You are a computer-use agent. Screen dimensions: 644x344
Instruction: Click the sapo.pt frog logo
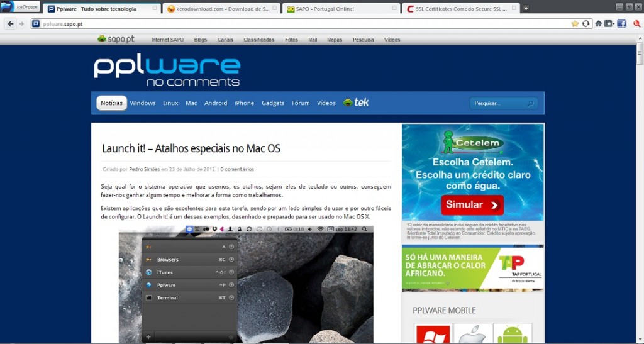(x=116, y=39)
